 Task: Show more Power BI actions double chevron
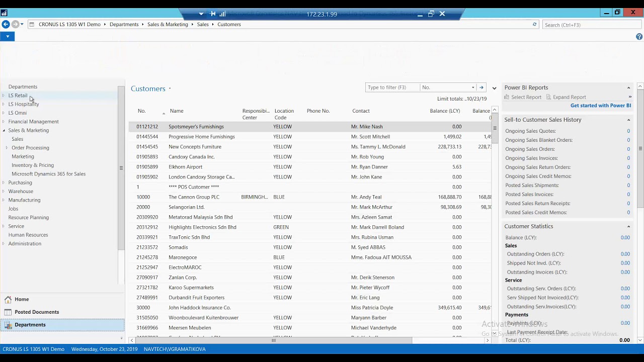630,97
